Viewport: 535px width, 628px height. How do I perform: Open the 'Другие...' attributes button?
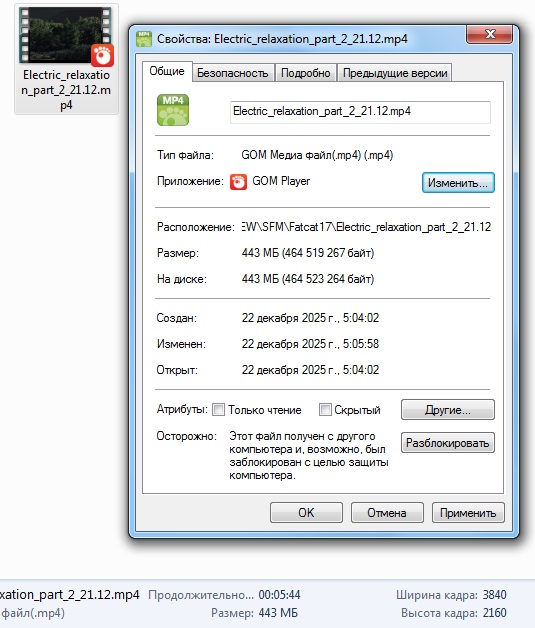[x=448, y=410]
